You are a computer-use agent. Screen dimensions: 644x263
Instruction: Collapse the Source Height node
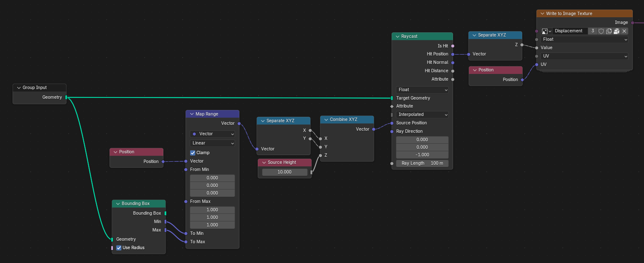pos(264,163)
